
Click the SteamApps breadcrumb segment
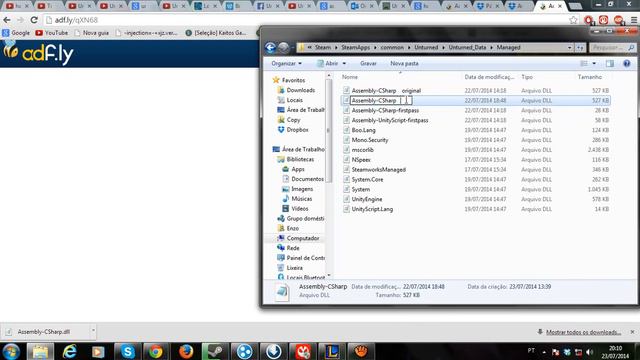(x=356, y=48)
